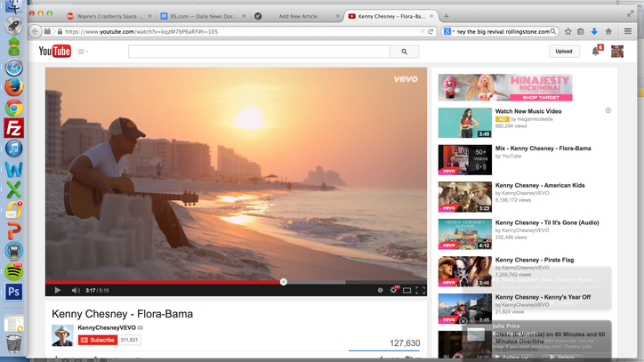This screenshot has height=362, width=644.
Task: Focus the YouTube search field
Action: 259,52
